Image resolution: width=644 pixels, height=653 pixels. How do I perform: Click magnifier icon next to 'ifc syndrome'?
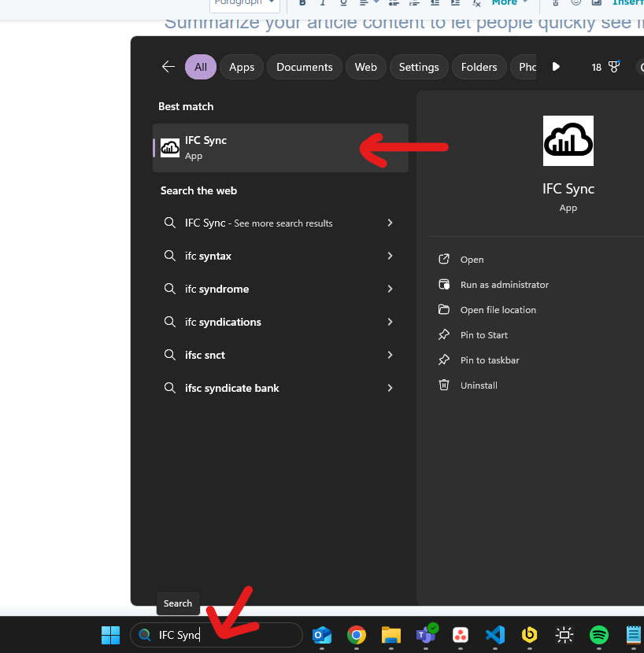pyautogui.click(x=169, y=289)
